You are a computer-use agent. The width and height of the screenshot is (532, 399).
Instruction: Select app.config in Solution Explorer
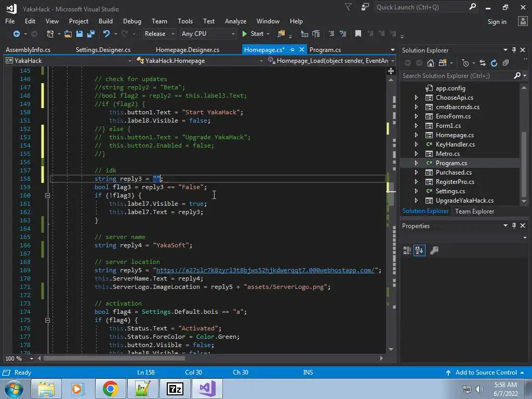tap(450, 88)
